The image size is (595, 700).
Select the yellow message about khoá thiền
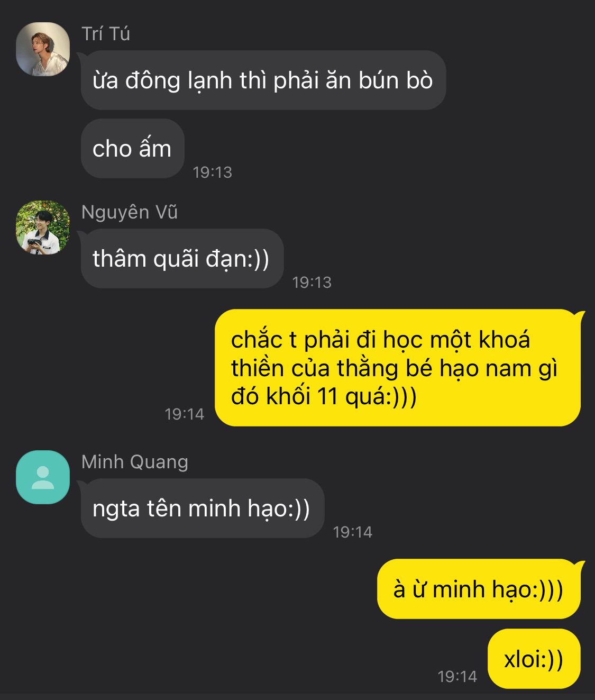point(398,368)
